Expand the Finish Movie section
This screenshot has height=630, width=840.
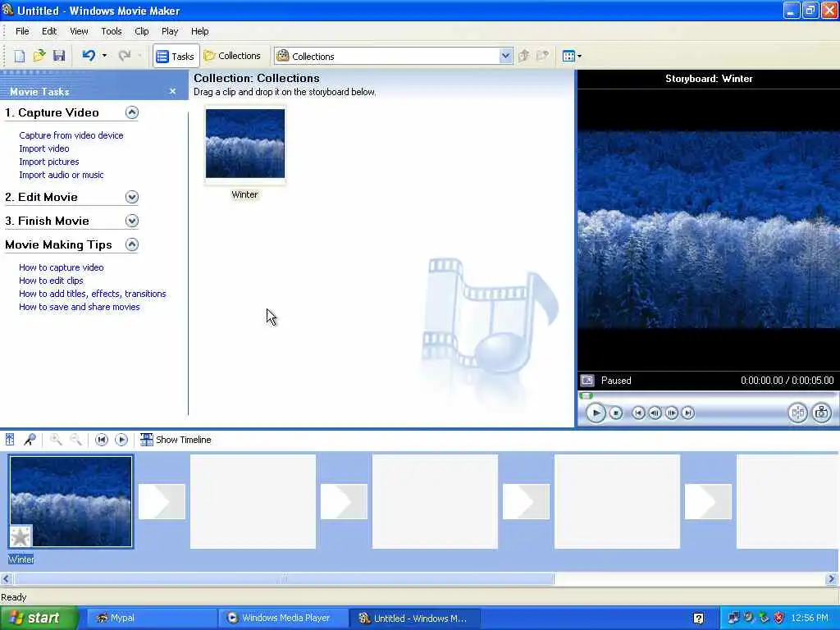click(132, 221)
